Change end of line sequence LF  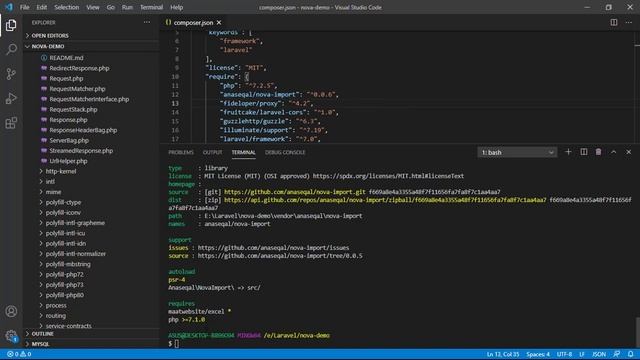(x=582, y=354)
